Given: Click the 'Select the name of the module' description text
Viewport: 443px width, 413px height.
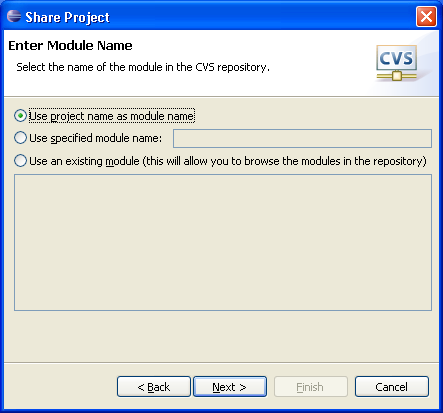Looking at the screenshot, I should (x=143, y=67).
